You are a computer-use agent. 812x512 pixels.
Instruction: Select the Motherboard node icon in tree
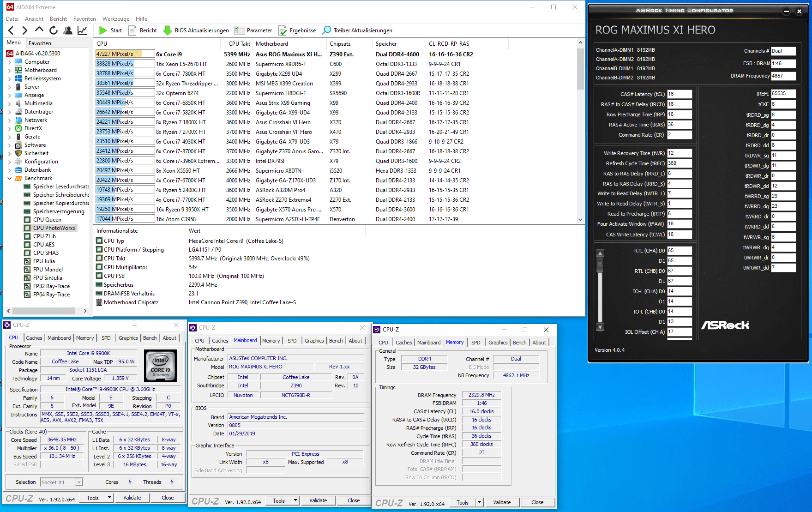pos(18,70)
